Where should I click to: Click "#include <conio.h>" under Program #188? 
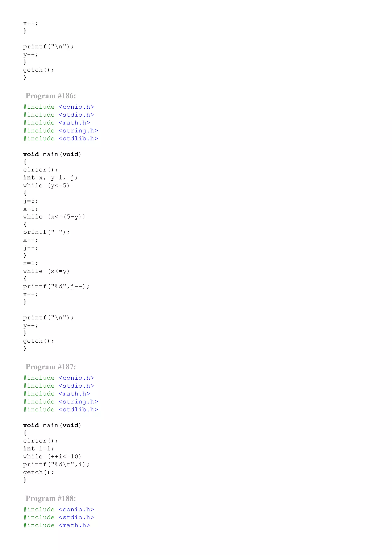click(x=59, y=510)
